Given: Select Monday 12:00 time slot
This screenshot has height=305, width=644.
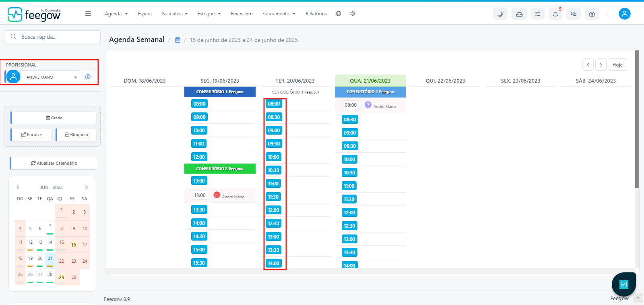Looking at the screenshot, I should (x=199, y=157).
